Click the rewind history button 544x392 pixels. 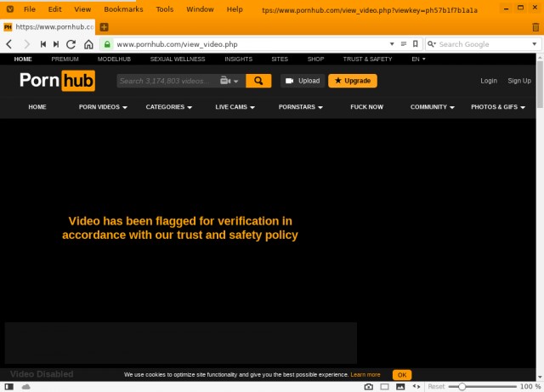point(43,44)
